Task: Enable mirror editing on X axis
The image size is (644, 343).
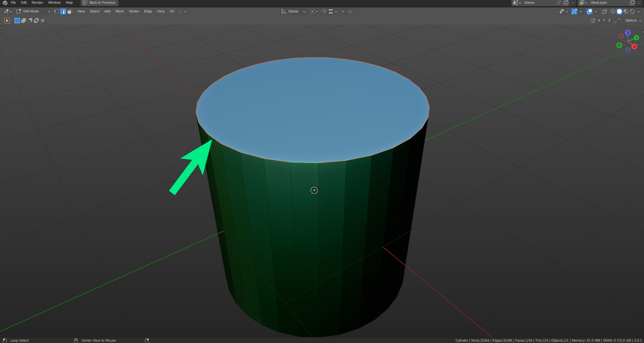Action: click(x=599, y=21)
